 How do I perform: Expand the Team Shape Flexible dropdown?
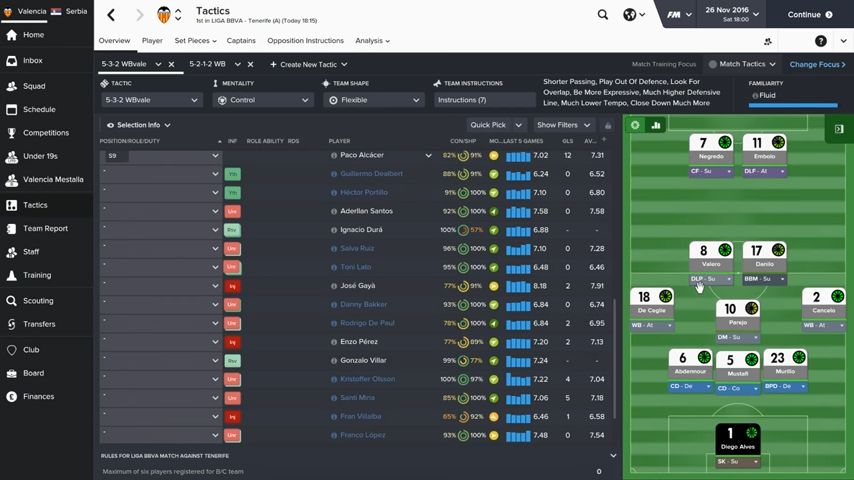click(374, 100)
